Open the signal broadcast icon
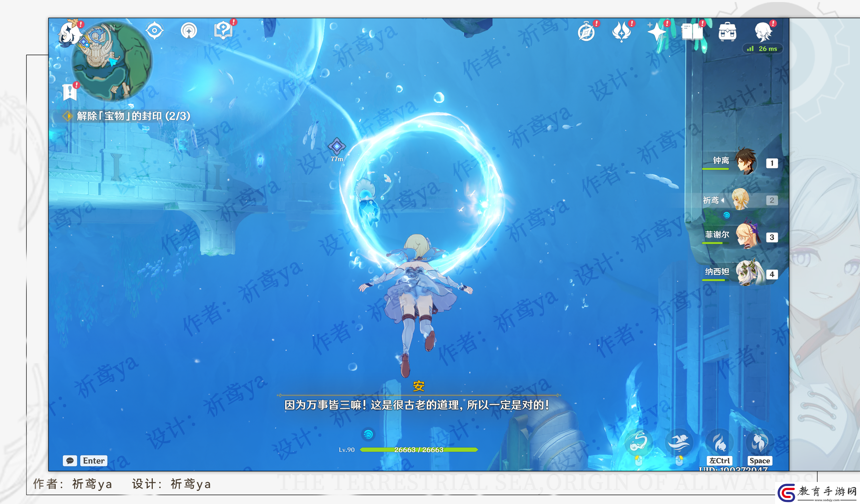Screen dimensions: 860x504 [189, 31]
